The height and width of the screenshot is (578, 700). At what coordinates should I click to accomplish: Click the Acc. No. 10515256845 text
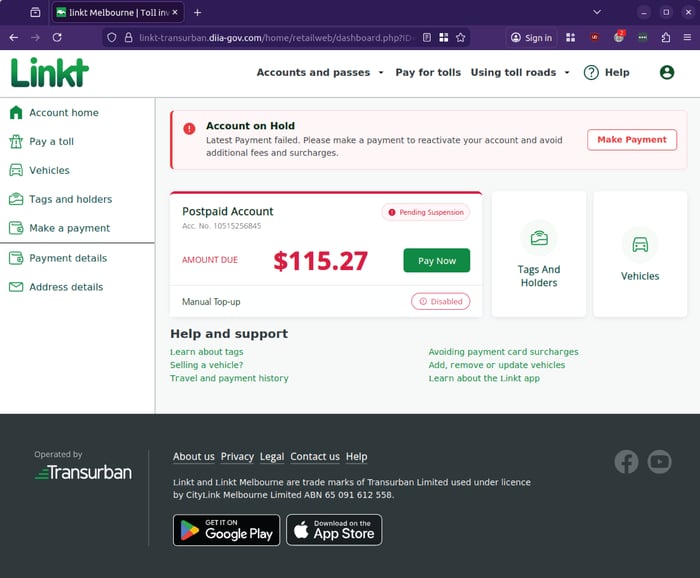coord(221,226)
